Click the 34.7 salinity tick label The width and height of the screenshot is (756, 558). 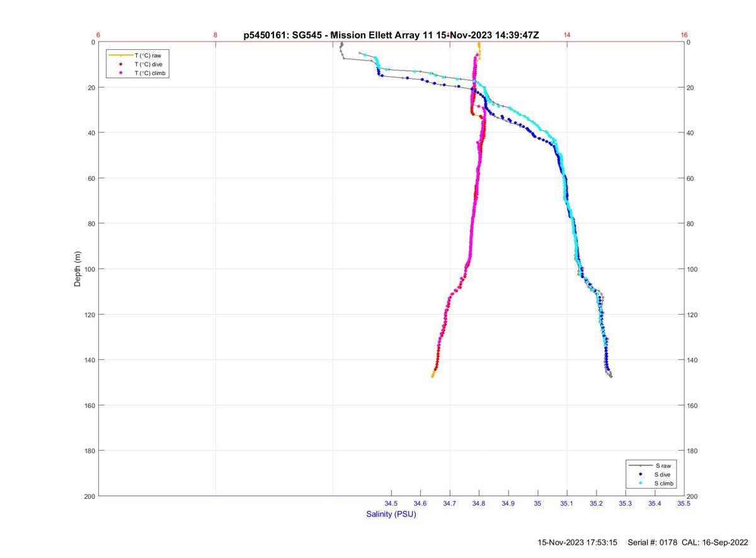(450, 503)
